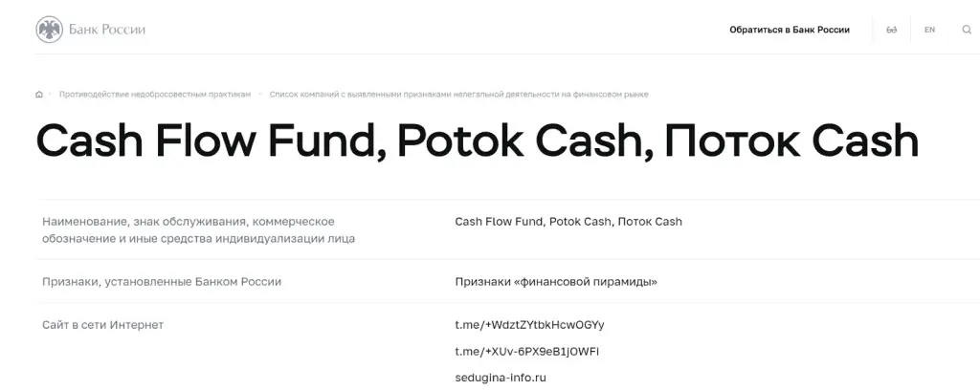Click the t.me/+XUv-6PX9eB1jOWFi address
Screen dimensions: 980x390
[x=527, y=352]
